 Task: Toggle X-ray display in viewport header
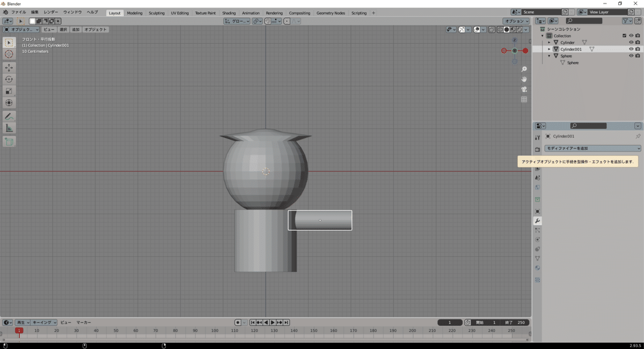(x=492, y=30)
